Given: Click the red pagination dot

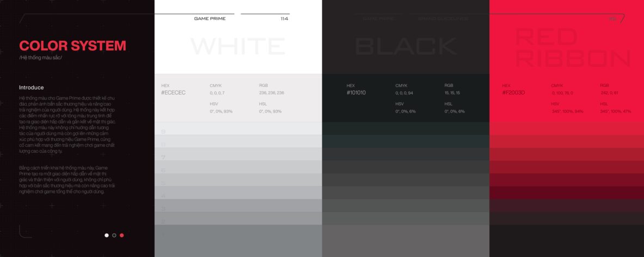Looking at the screenshot, I should point(121,235).
